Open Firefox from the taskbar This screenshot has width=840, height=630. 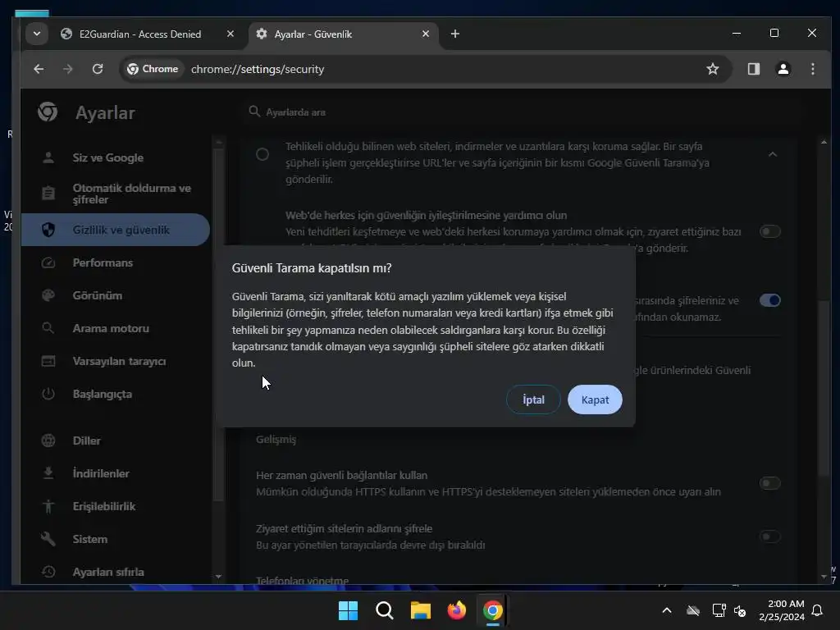(456, 610)
